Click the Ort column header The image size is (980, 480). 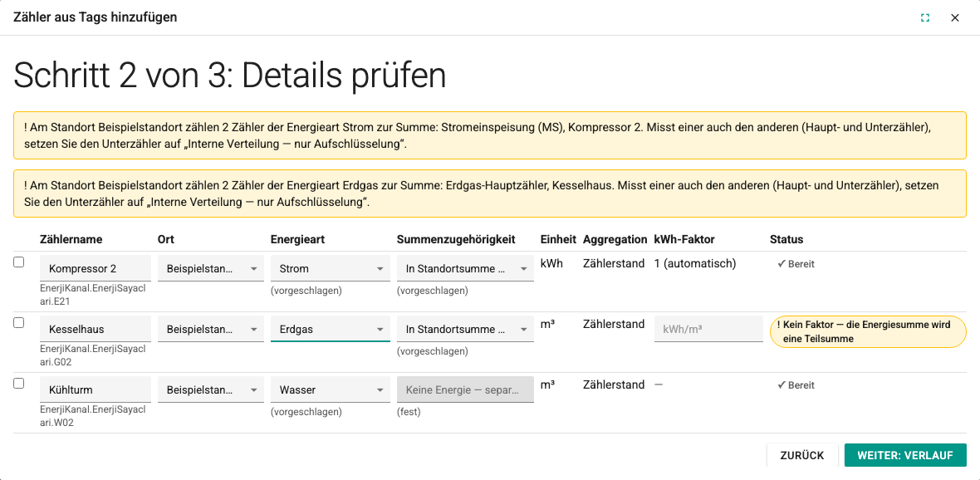coord(166,239)
